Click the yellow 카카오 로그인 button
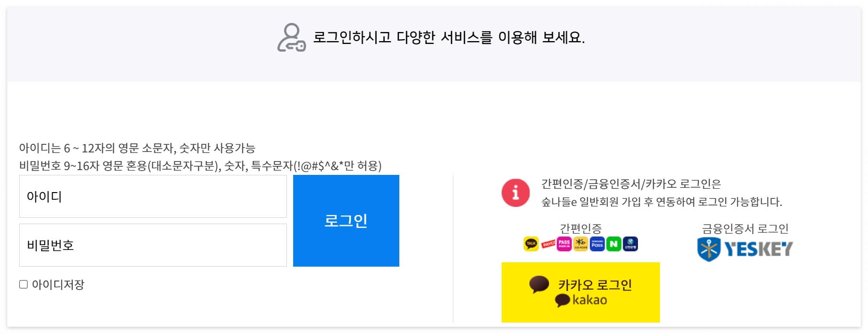The height and width of the screenshot is (334, 868). click(x=581, y=291)
